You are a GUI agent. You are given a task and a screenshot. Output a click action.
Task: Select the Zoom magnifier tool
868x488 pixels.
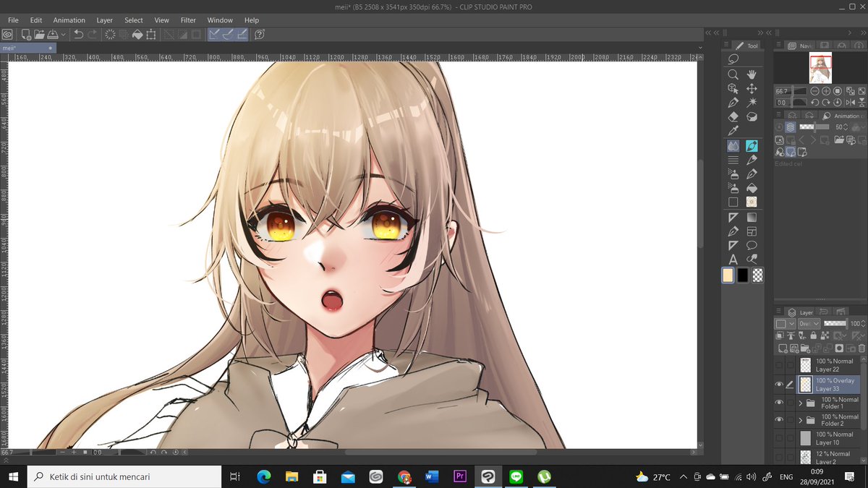(x=733, y=74)
